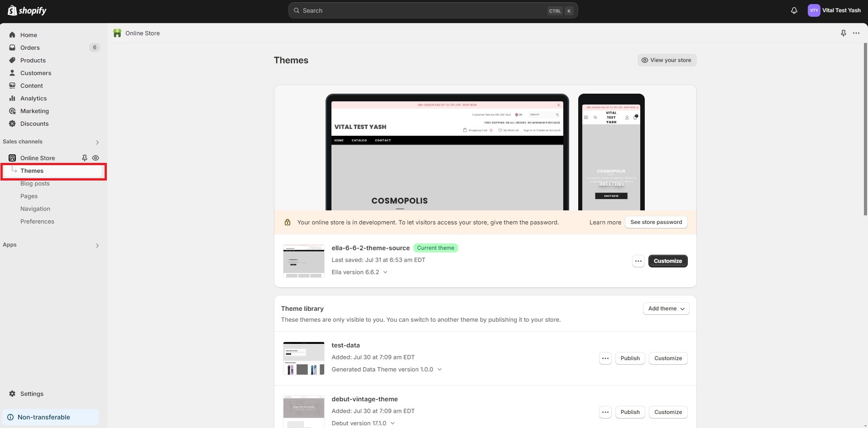Image resolution: width=868 pixels, height=428 pixels.
Task: Click the Online Store storefront icon in sidebar
Action: pyautogui.click(x=12, y=158)
